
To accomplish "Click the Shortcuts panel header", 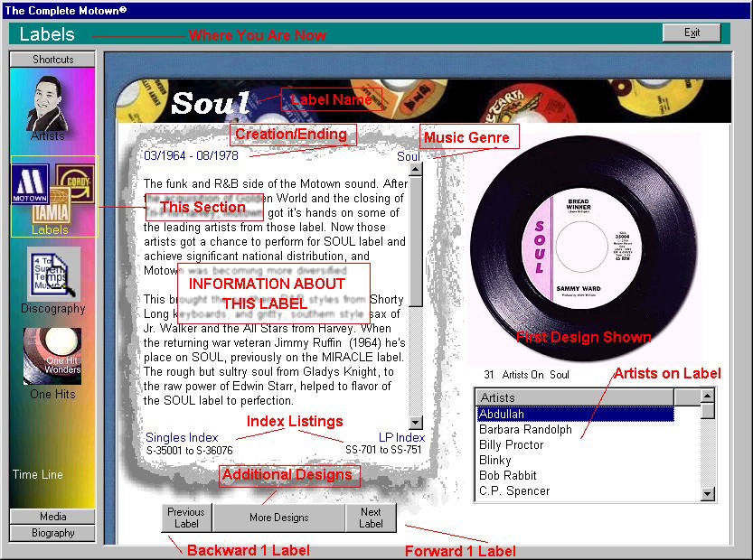I will click(52, 60).
